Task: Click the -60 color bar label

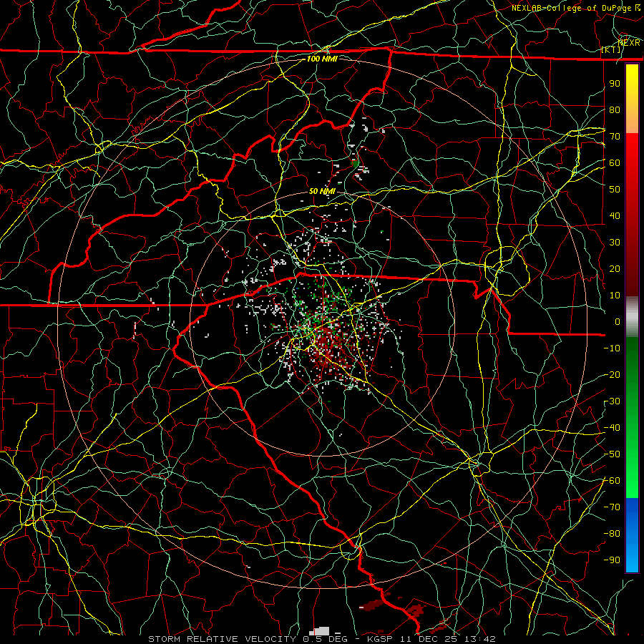Action: (x=612, y=481)
